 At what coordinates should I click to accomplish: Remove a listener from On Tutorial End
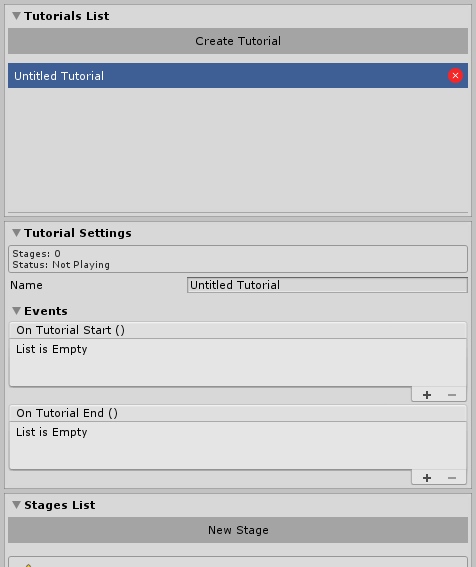tap(452, 478)
